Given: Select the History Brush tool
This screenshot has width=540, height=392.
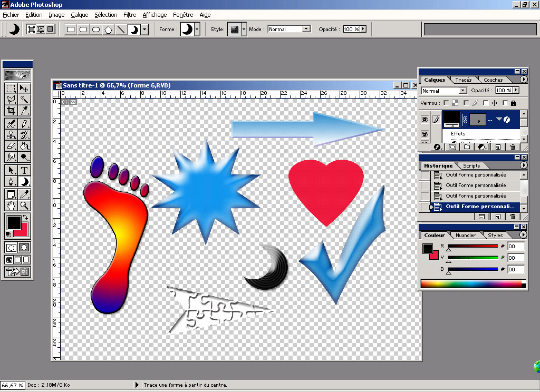Looking at the screenshot, I should tap(24, 134).
